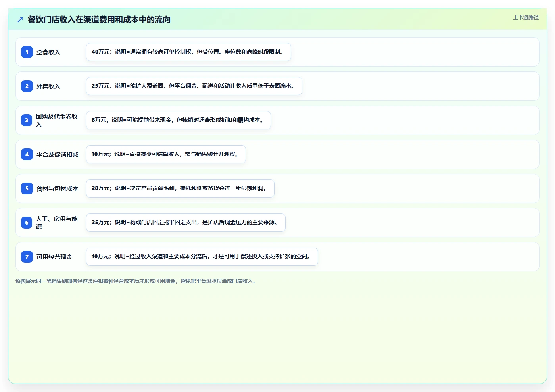Click the number 6 badge for 人工、房租与能源

pos(27,223)
